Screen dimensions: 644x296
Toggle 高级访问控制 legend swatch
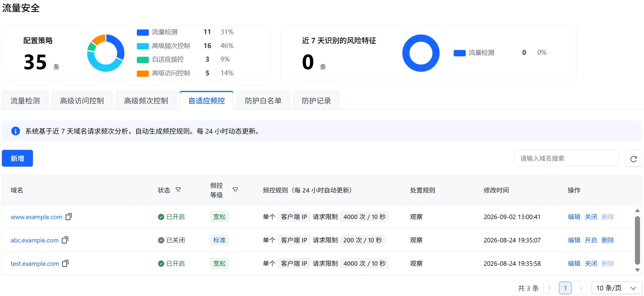[143, 73]
